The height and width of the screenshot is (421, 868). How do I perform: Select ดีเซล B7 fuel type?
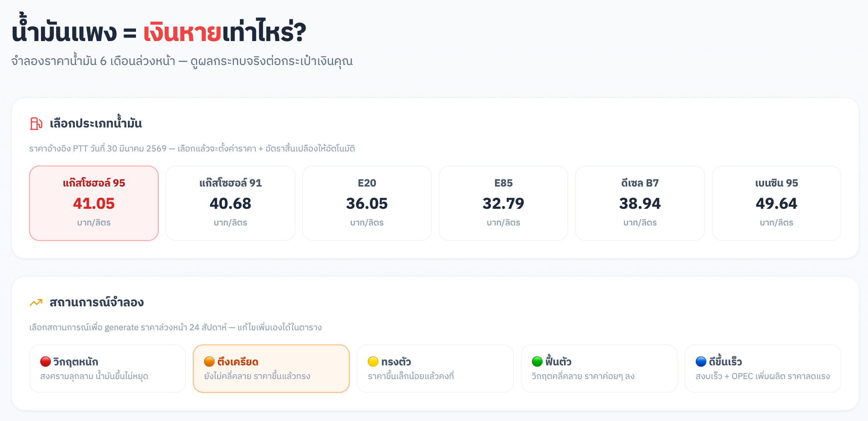pyautogui.click(x=640, y=203)
